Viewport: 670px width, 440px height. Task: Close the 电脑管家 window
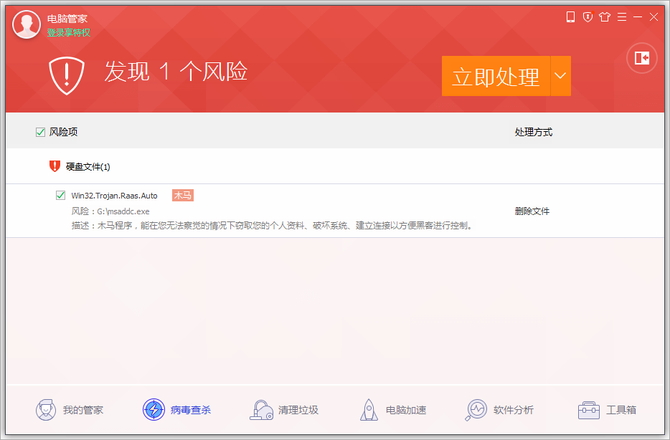(654, 17)
